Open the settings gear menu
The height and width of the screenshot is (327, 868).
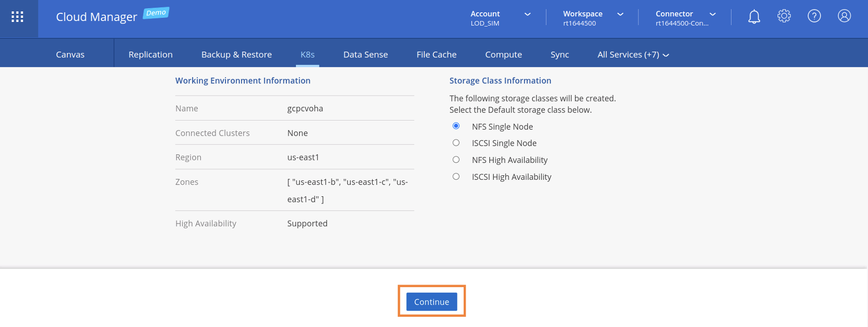pyautogui.click(x=784, y=16)
